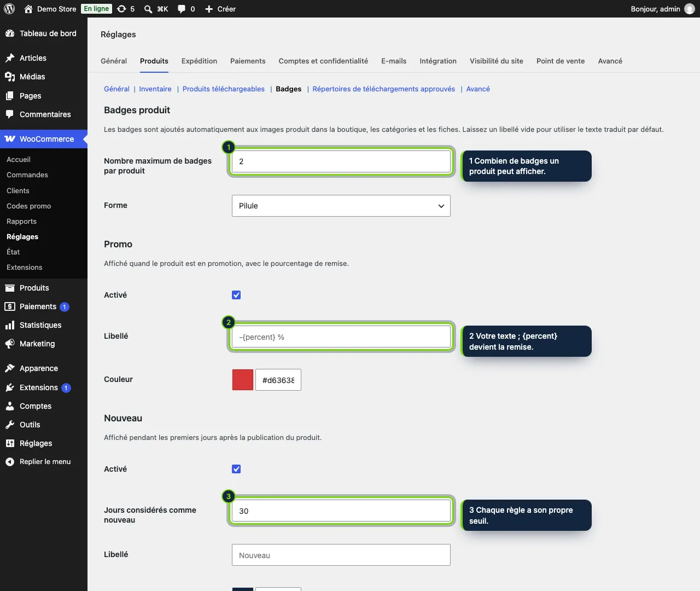The width and height of the screenshot is (700, 591).
Task: Go to the Inventaire subsection link
Action: pos(155,89)
